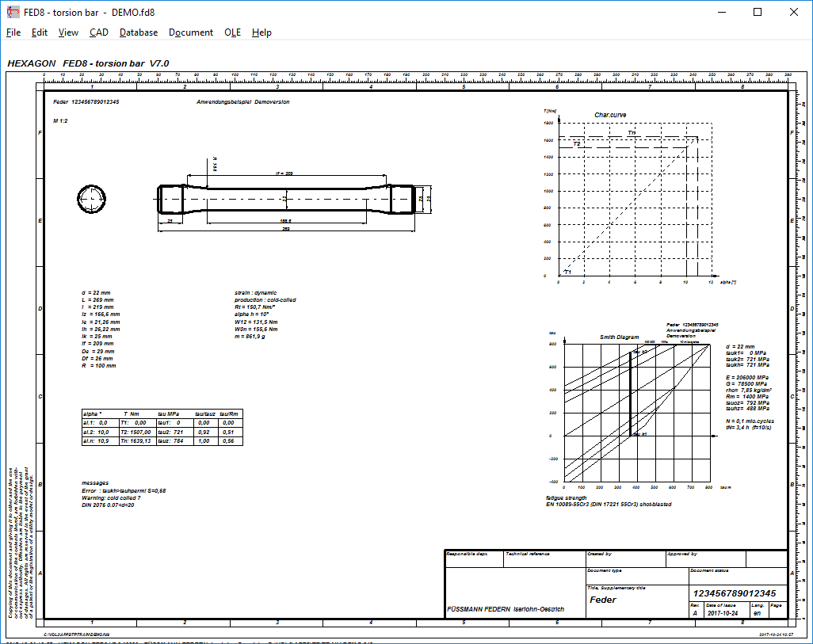Maximize the FED8 window
813x644 pixels.
pyautogui.click(x=758, y=12)
